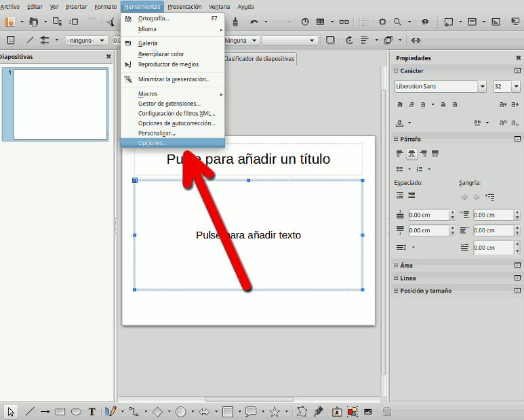Viewport: 524px width, 420px height.
Task: Click the arrow Selection tool
Action: (x=12, y=411)
